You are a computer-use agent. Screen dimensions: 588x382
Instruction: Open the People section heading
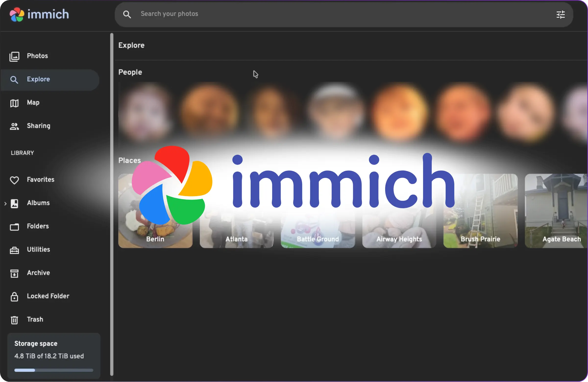click(x=130, y=72)
